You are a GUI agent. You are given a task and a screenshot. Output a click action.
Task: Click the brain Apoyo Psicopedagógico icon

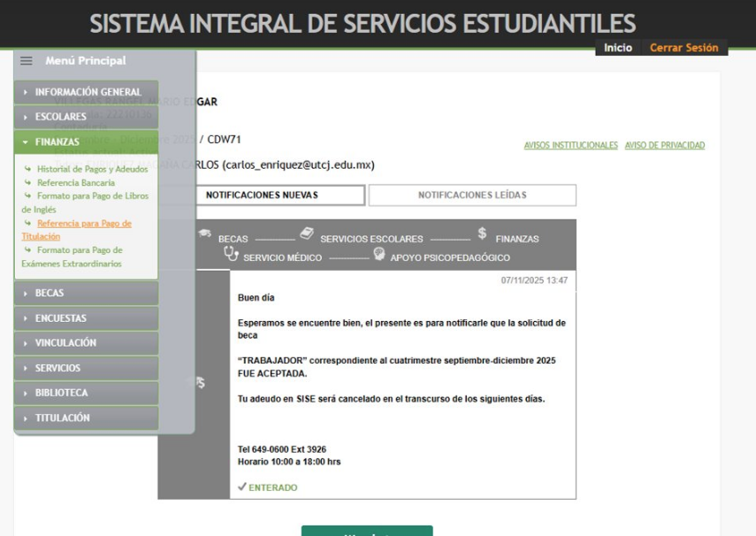(379, 254)
